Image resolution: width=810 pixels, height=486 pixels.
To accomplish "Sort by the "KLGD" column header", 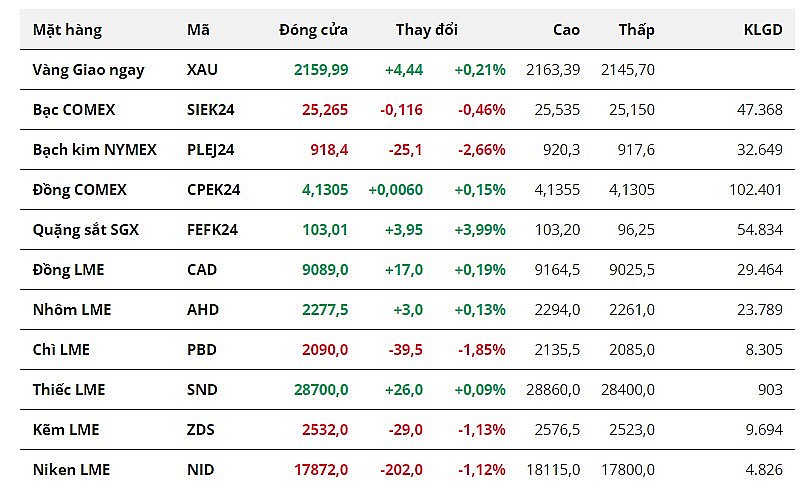I will click(x=763, y=30).
